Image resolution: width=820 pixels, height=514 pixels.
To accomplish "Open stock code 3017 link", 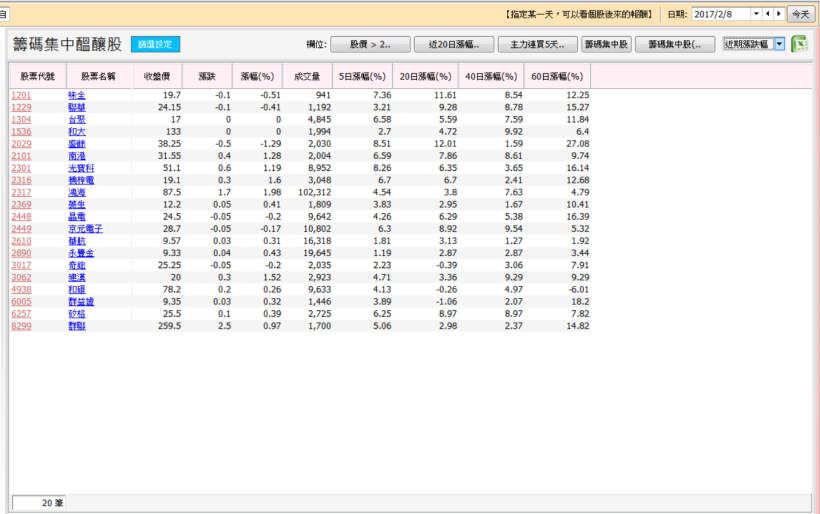I will pyautogui.click(x=21, y=265).
